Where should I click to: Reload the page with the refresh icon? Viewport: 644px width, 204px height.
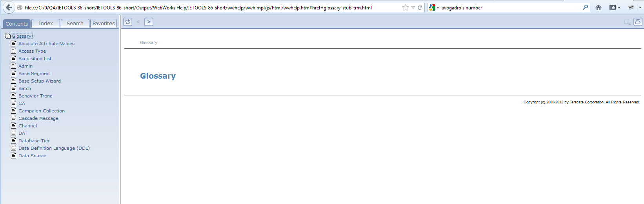(420, 7)
